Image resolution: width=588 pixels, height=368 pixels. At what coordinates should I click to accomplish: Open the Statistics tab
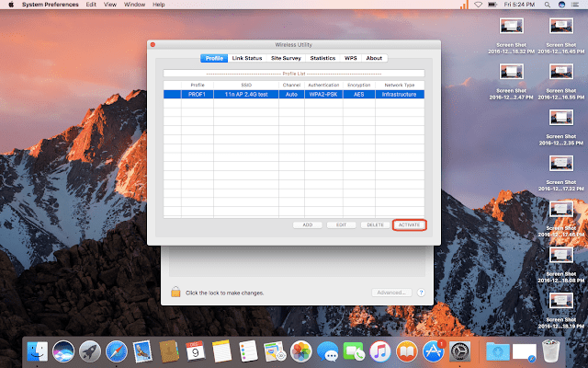pyautogui.click(x=322, y=58)
